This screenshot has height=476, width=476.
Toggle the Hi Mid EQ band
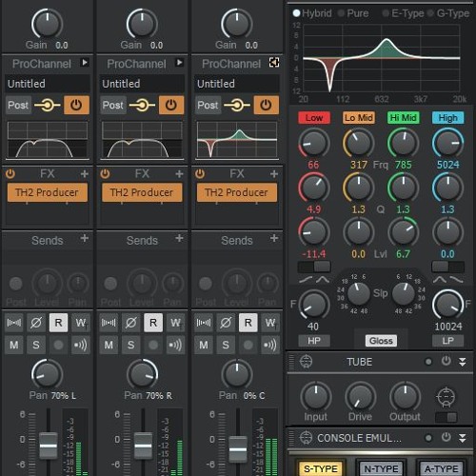(x=403, y=118)
